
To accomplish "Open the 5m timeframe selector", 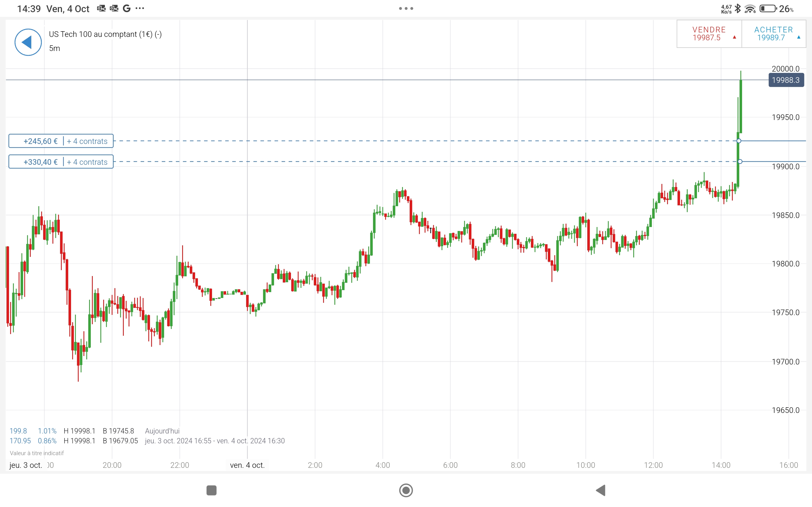I will coord(54,48).
